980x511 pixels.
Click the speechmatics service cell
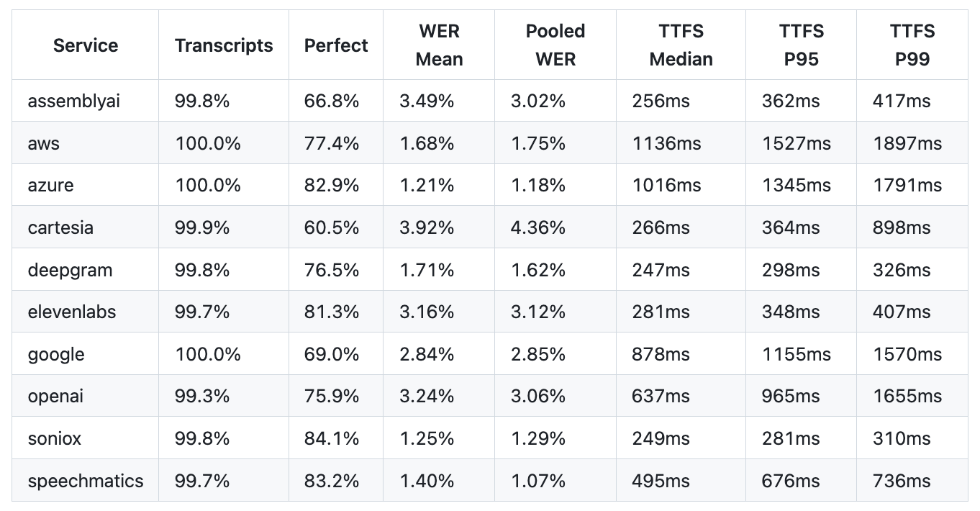coord(86,481)
